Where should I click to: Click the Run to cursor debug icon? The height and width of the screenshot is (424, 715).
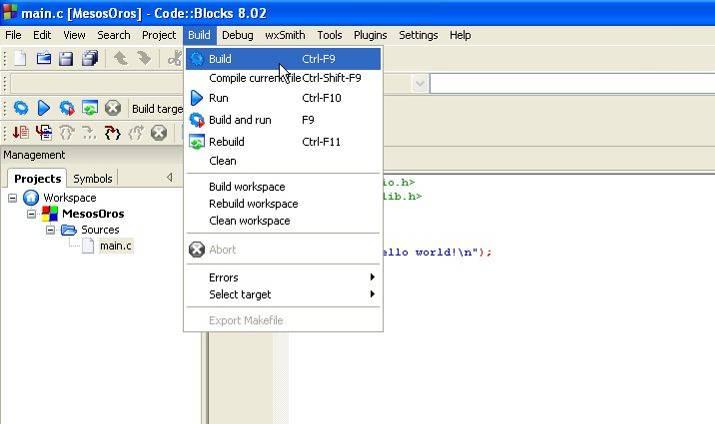point(44,133)
